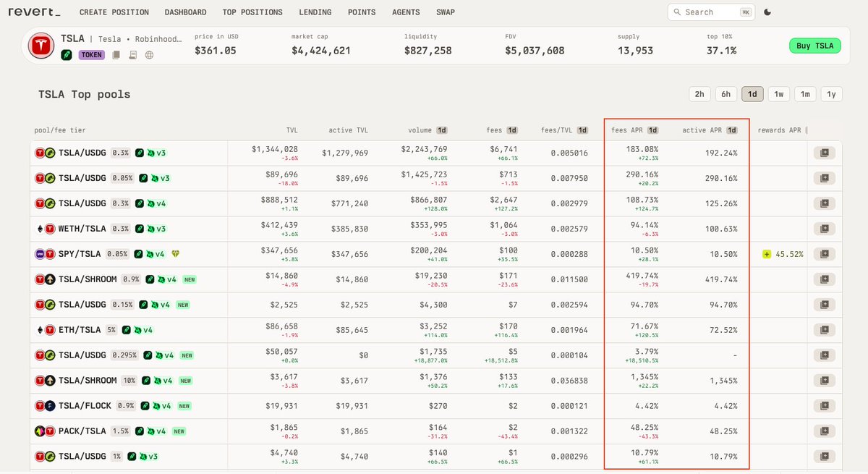Click the yellow rewards icon beside 45.52%
The width and height of the screenshot is (868, 474).
(767, 254)
